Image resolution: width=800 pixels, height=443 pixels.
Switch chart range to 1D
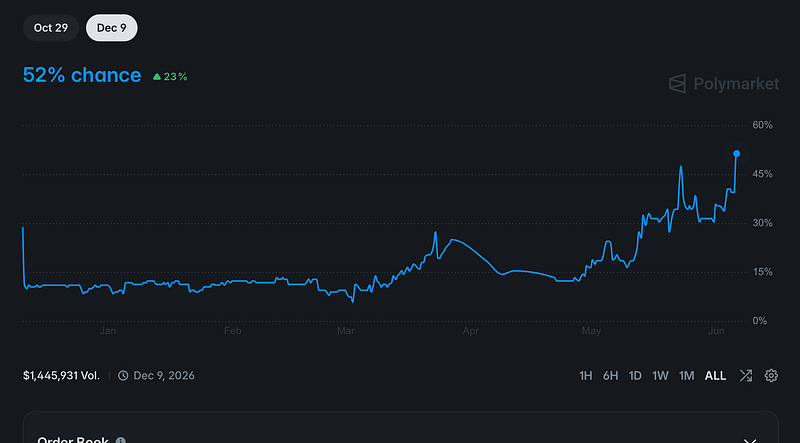635,376
